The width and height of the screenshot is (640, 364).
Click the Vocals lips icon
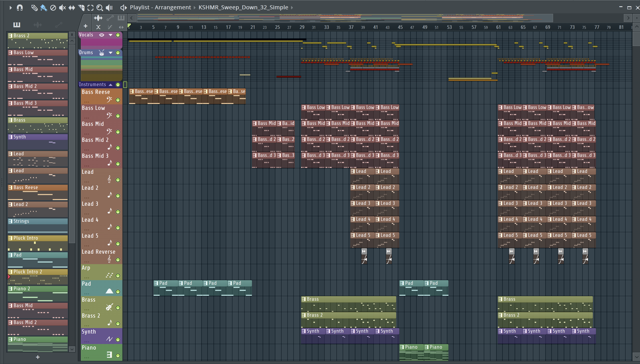tap(102, 35)
